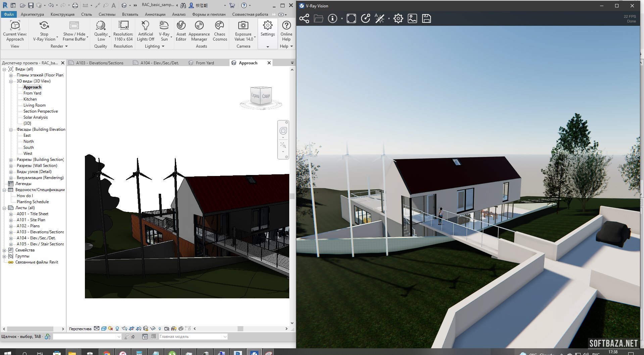Click the Share icon in V-Ray Vision
This screenshot has height=355, width=644.
point(304,19)
